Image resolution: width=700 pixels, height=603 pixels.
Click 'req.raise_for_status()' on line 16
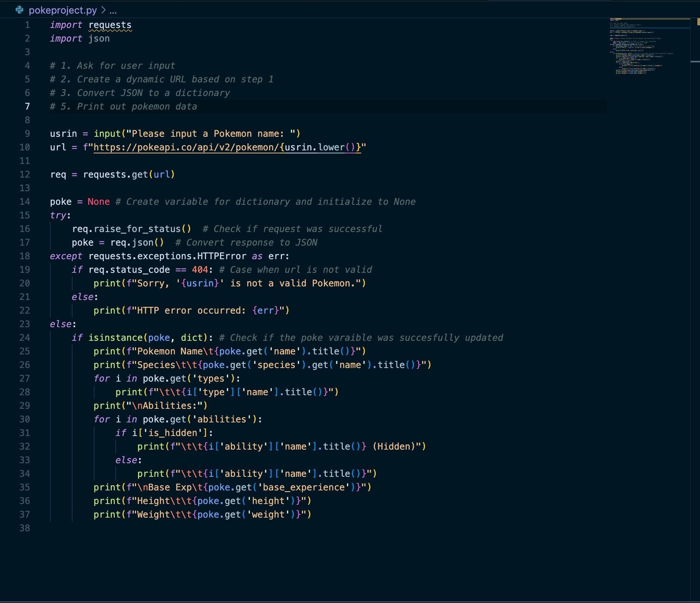point(132,229)
